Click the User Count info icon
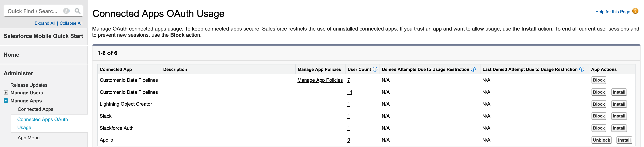 (x=375, y=69)
